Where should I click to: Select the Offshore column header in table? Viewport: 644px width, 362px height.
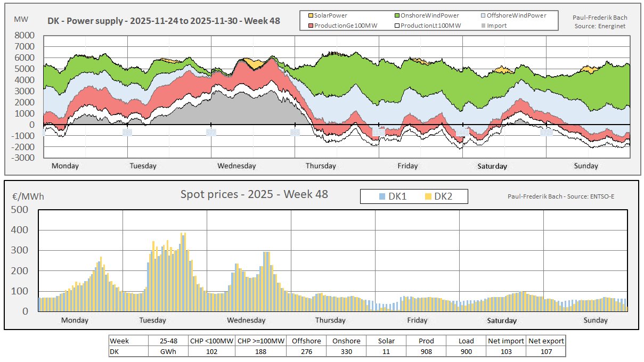306,341
